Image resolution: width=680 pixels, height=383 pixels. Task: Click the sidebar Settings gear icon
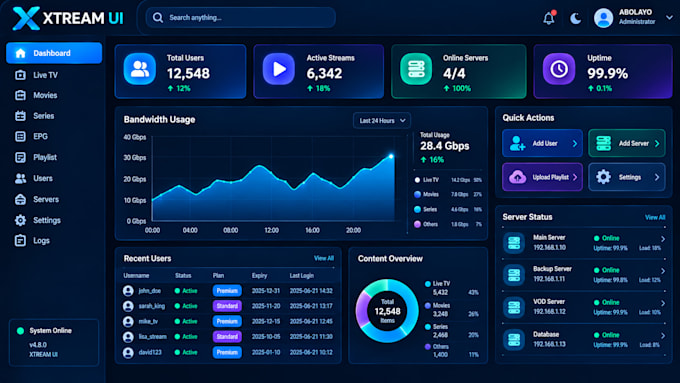click(20, 220)
